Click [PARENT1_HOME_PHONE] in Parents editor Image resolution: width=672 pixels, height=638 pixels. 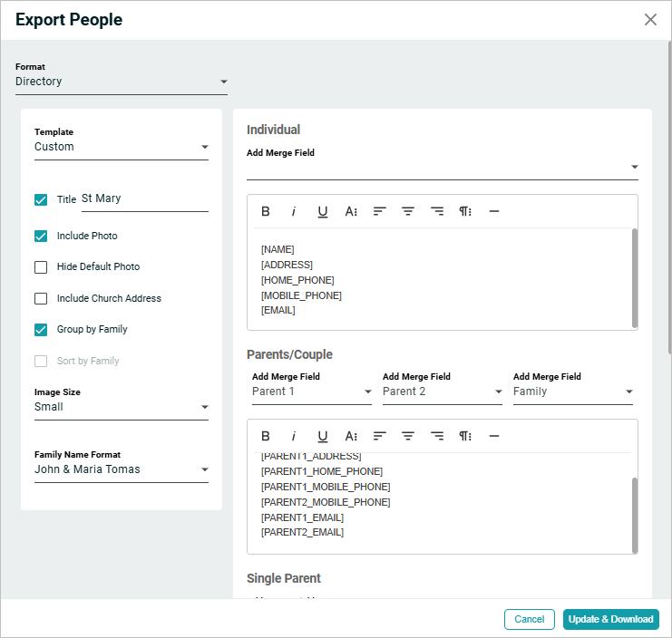322,471
